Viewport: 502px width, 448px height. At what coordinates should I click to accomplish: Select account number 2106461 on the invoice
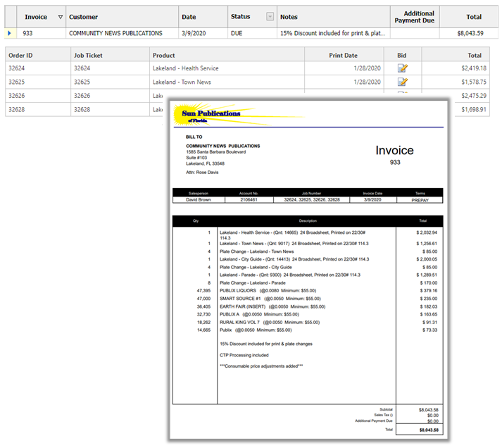point(249,200)
